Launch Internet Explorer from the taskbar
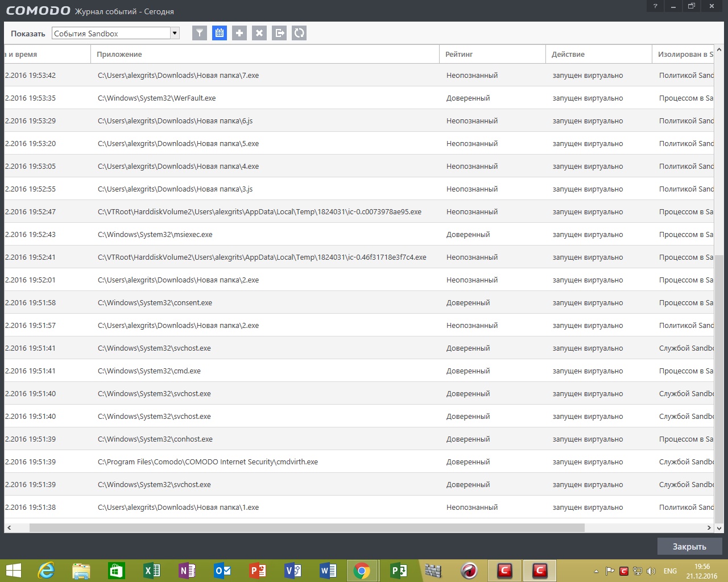 45,570
